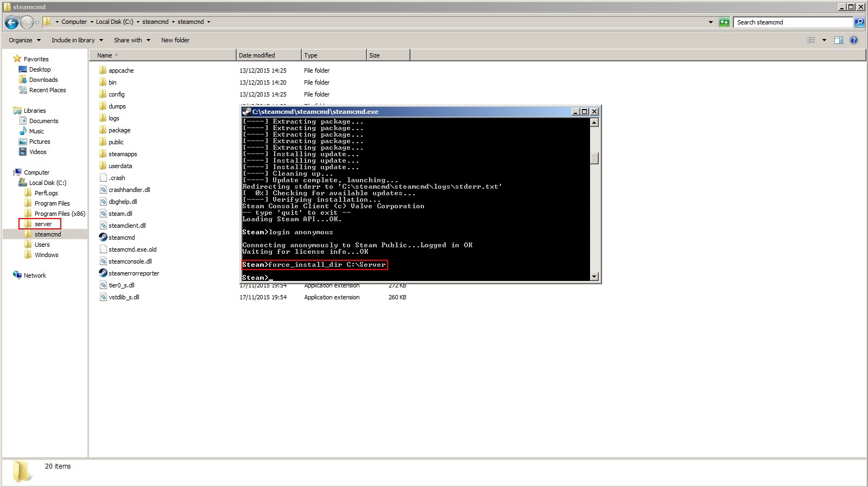Click inside the Search steamcmd box
868x487 pixels.
click(793, 22)
